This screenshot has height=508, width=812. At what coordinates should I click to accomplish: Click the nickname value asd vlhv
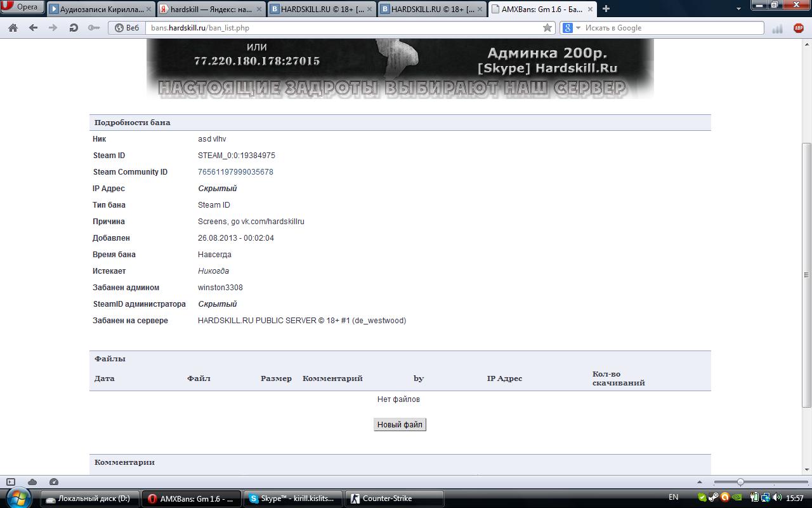[x=212, y=139]
